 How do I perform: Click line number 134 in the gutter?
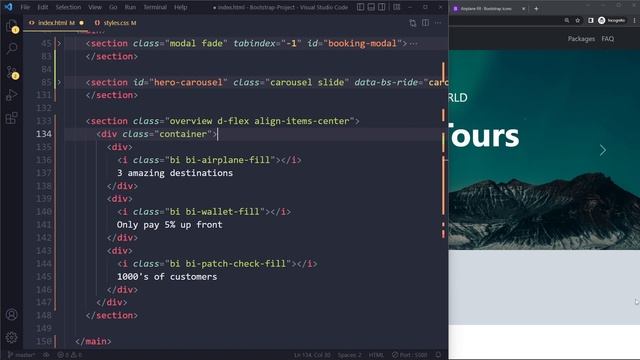pyautogui.click(x=44, y=134)
